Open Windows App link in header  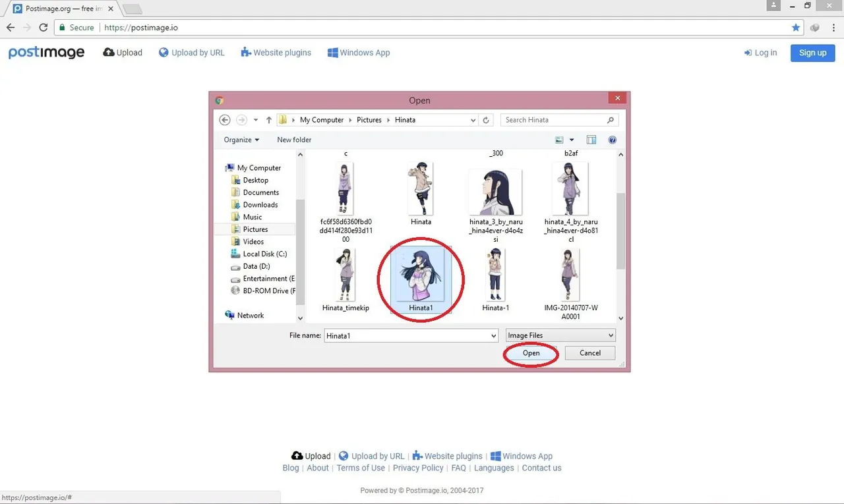point(359,53)
